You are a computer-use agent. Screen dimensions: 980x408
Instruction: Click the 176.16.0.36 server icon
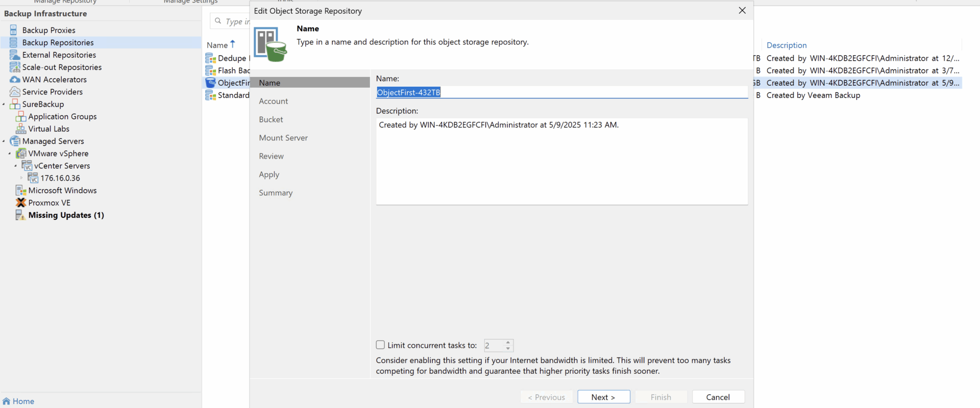point(33,178)
